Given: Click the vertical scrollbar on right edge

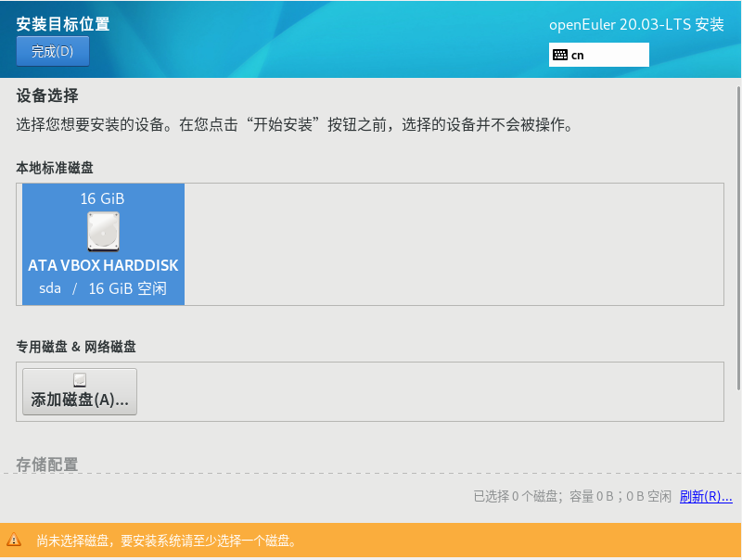Looking at the screenshot, I should (738, 238).
